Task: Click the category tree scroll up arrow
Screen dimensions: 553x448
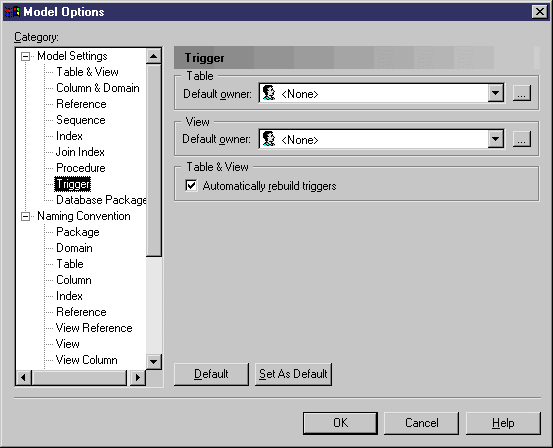Action: [154, 56]
